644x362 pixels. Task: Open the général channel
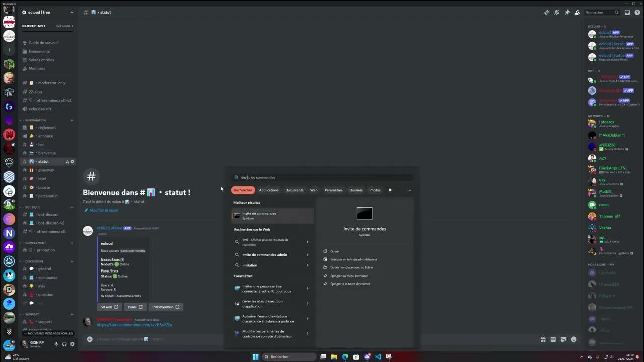48,268
